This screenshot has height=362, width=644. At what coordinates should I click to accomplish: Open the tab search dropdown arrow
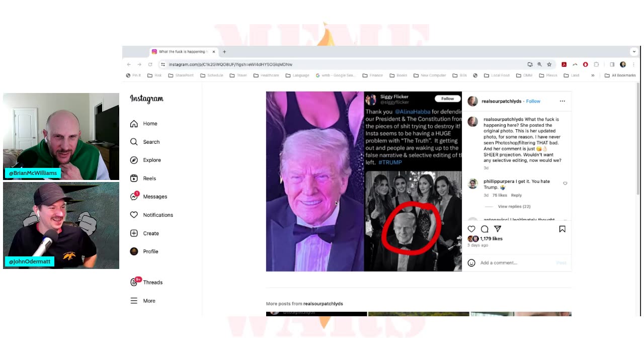click(x=634, y=52)
